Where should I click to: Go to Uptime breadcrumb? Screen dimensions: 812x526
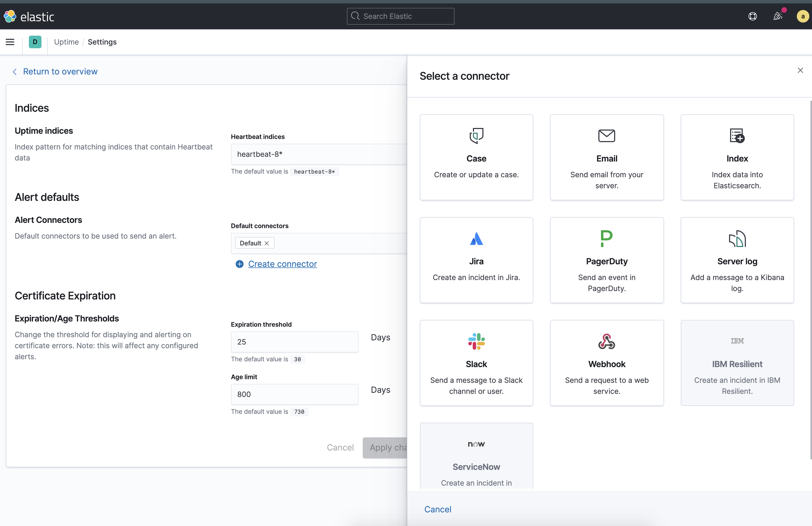(66, 42)
